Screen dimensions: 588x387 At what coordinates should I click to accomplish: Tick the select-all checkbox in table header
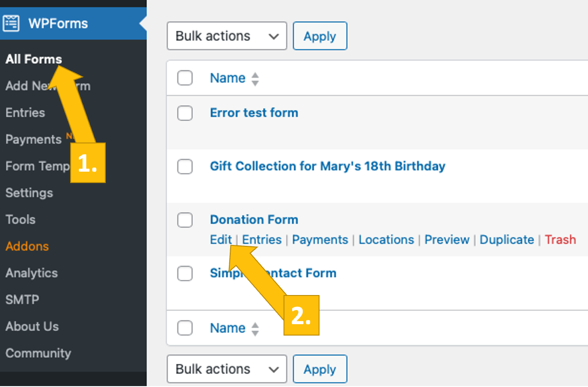(185, 78)
